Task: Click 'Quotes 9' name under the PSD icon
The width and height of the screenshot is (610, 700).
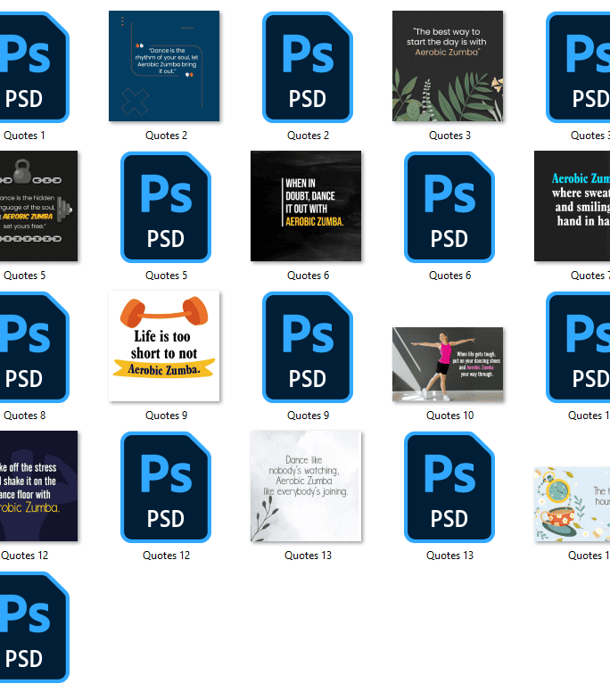Action: pyautogui.click(x=308, y=416)
